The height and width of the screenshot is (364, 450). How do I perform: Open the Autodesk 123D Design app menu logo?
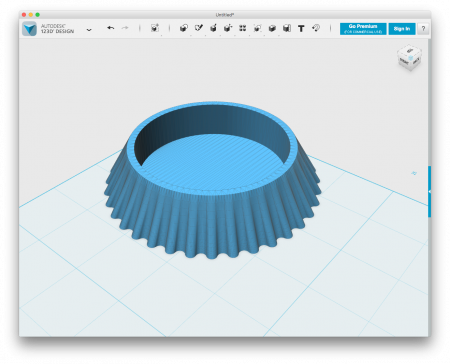[29, 29]
